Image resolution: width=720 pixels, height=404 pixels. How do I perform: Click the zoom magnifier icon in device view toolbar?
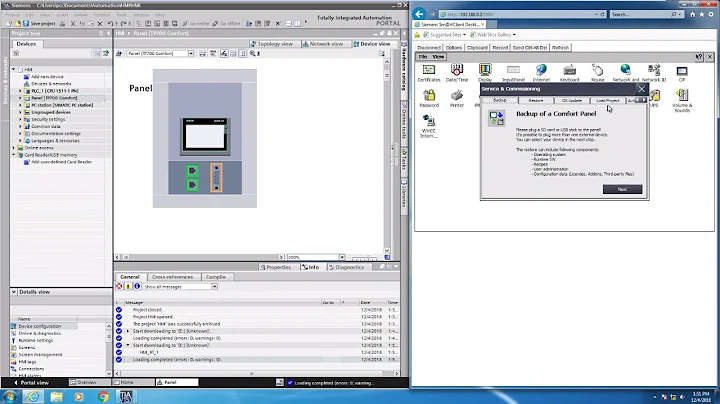[253, 54]
